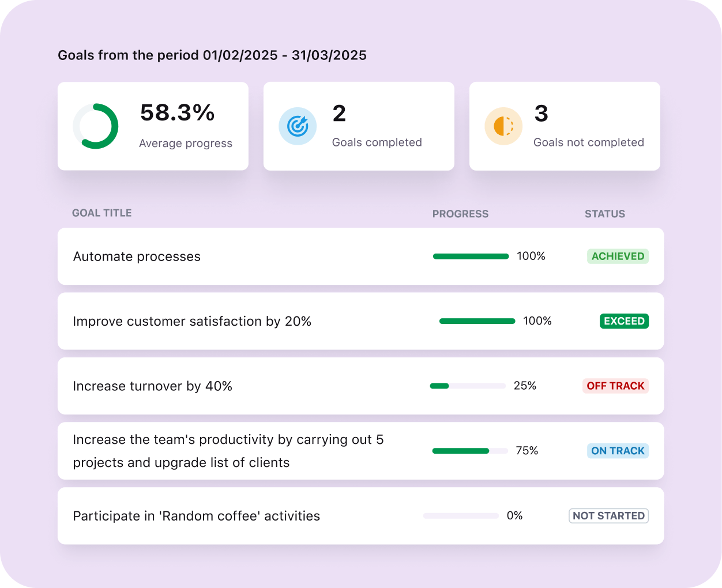Open Participate in 'Random coffee' activities goal
This screenshot has height=588, width=722.
(361, 516)
